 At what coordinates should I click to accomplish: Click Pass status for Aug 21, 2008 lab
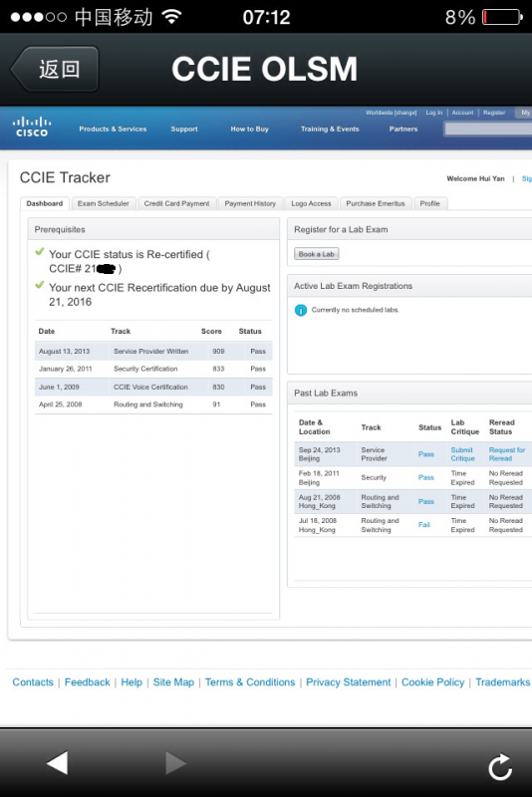click(x=425, y=501)
